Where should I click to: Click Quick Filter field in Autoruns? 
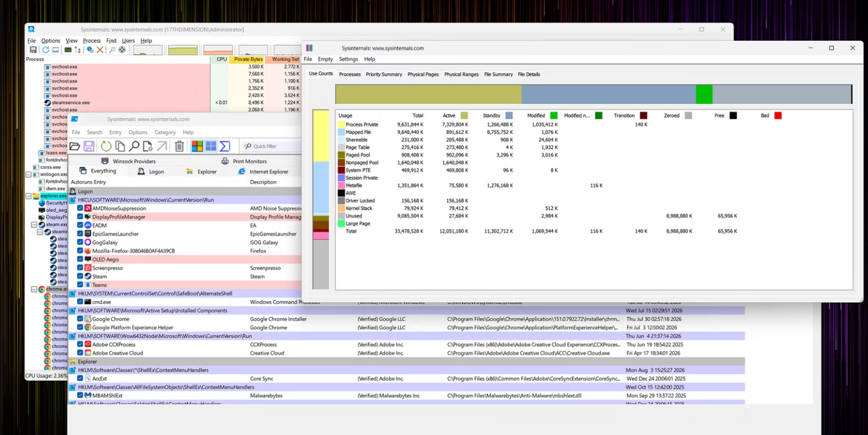coord(272,147)
